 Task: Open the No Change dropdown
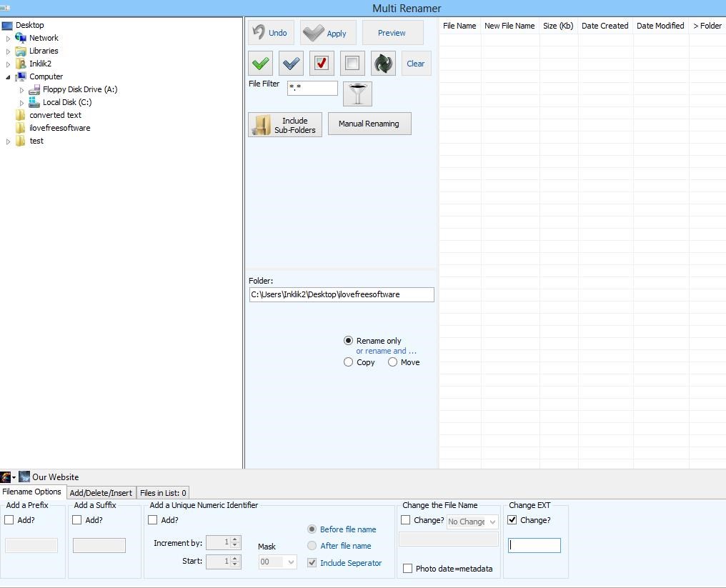pos(492,522)
